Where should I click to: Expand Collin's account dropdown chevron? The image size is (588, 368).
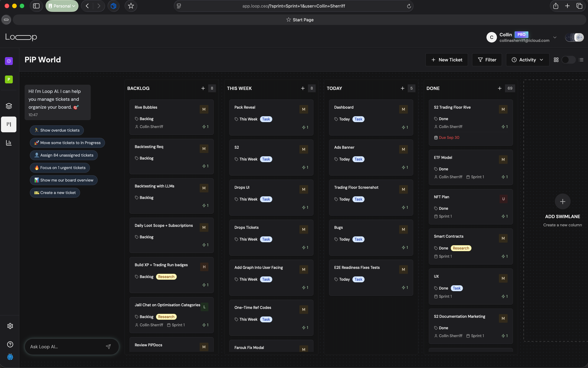point(555,37)
